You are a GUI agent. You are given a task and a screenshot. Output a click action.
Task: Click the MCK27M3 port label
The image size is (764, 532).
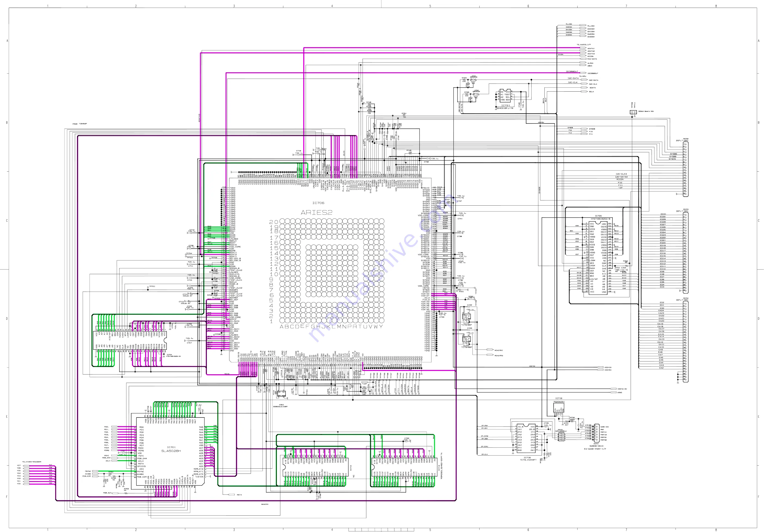(498, 355)
